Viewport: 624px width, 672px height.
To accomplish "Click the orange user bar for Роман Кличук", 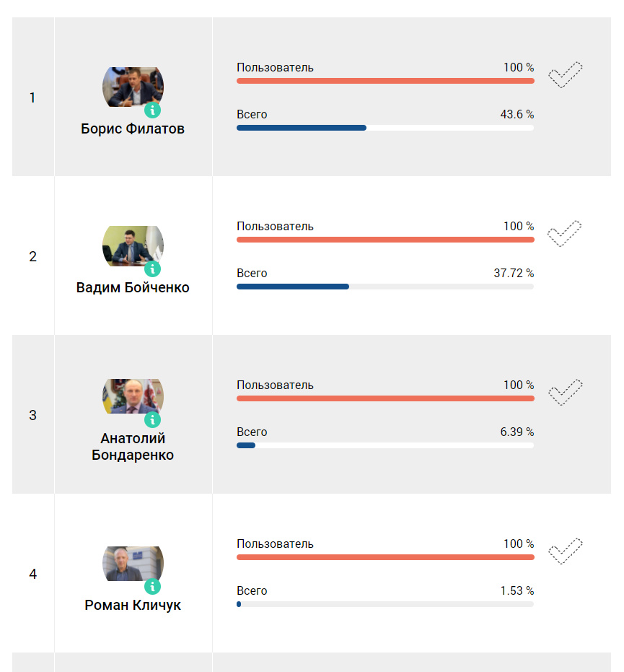I will coord(385,557).
